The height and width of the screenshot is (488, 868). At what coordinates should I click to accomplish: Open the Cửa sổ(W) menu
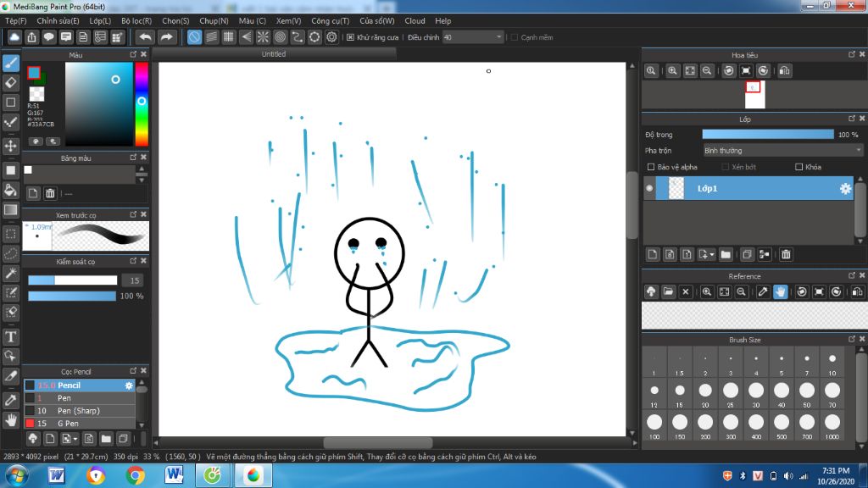pyautogui.click(x=377, y=20)
